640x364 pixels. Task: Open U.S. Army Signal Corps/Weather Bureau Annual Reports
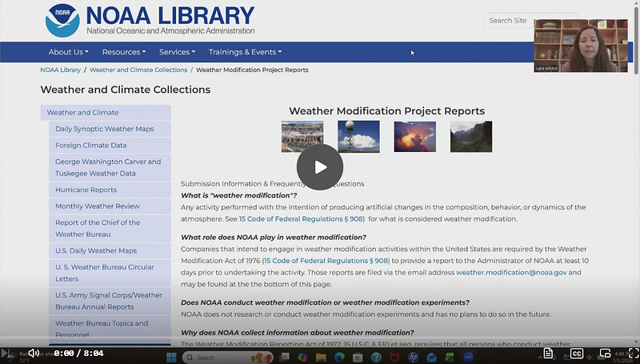click(x=110, y=301)
